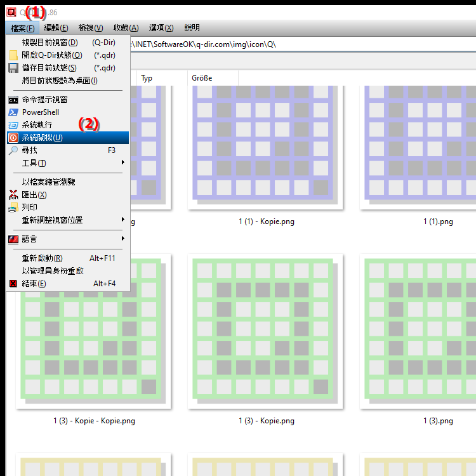The width and height of the screenshot is (476, 476).
Task: Select thumbnail 1 (3) - Kopie.png
Action: pyautogui.click(x=265, y=331)
